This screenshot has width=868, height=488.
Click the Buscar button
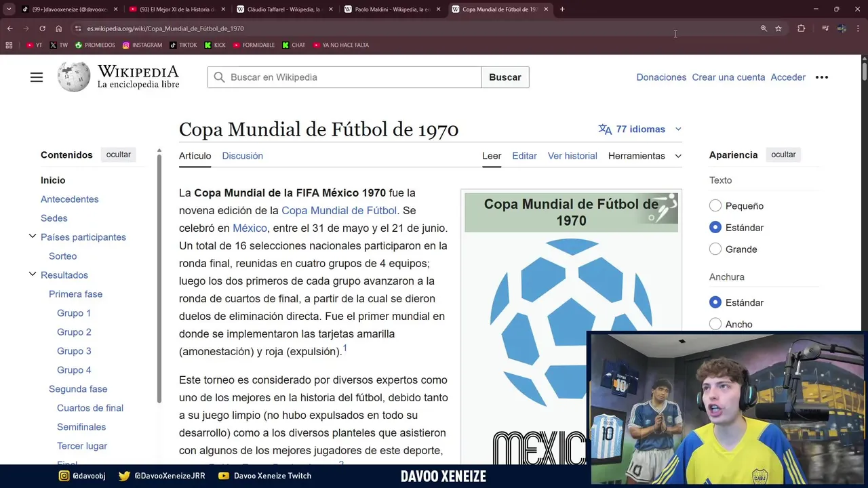coord(505,77)
